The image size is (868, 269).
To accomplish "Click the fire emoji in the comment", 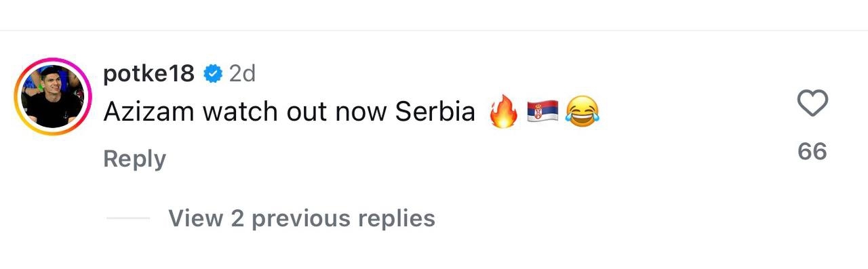I will pyautogui.click(x=503, y=112).
